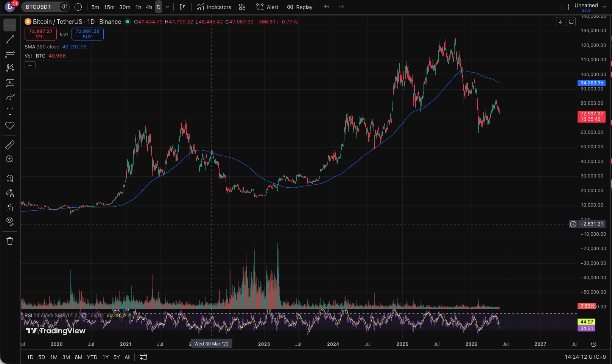612x364 pixels.
Task: Set date range to 5Y
Action: tap(117, 357)
